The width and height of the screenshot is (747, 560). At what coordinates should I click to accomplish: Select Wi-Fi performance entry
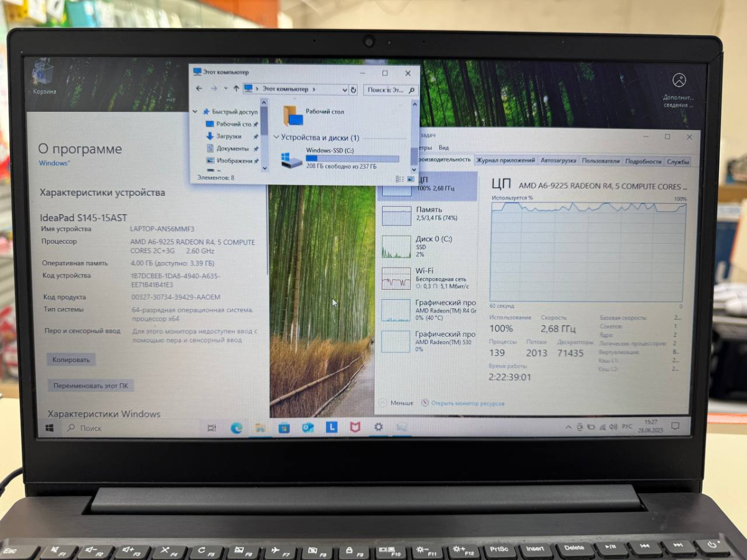426,278
